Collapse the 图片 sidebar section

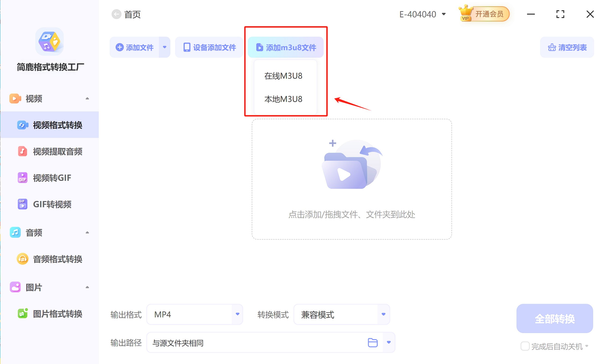click(x=87, y=287)
